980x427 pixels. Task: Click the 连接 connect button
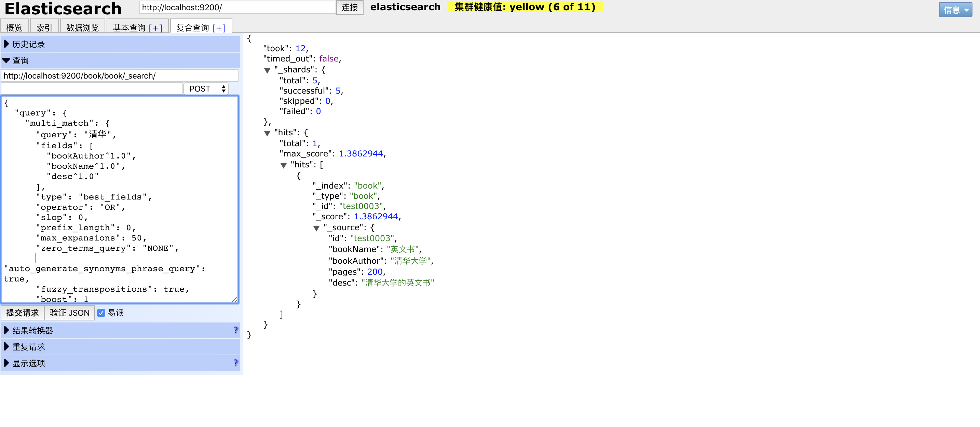point(349,7)
